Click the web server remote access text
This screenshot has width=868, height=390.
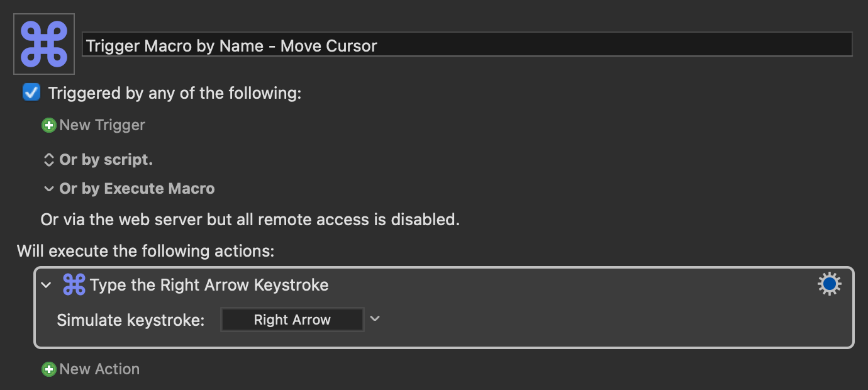pyautogui.click(x=250, y=220)
